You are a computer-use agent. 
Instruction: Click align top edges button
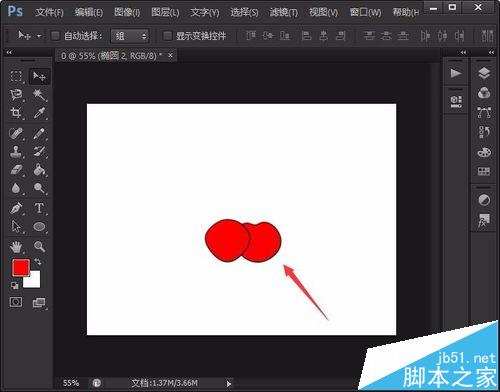click(x=251, y=36)
